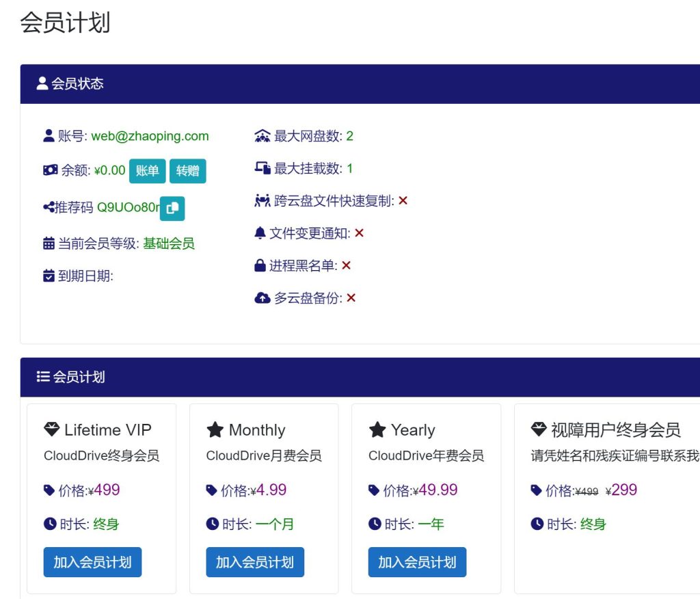Image resolution: width=700 pixels, height=599 pixels.
Task: Click the 转赠 (transfer) button
Action: click(x=187, y=171)
